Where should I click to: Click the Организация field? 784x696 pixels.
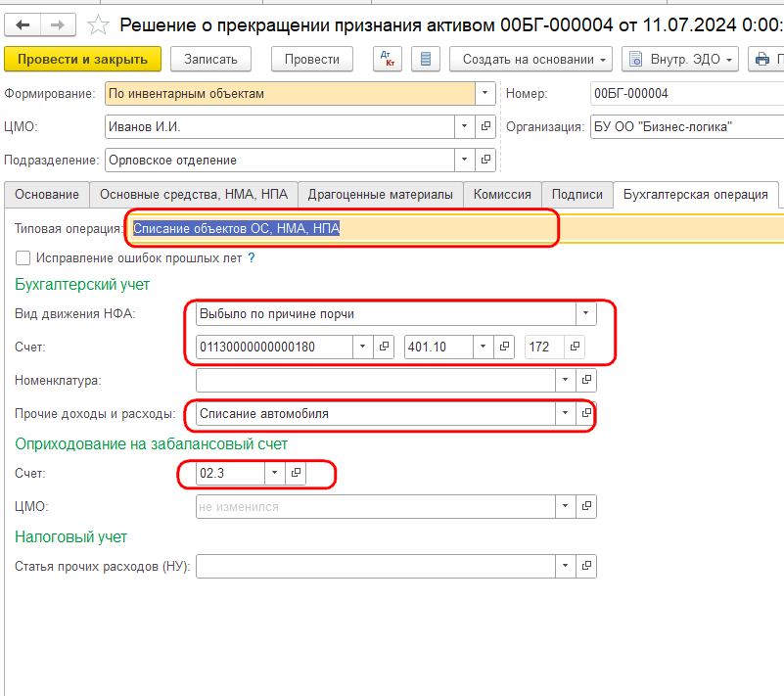click(x=687, y=126)
